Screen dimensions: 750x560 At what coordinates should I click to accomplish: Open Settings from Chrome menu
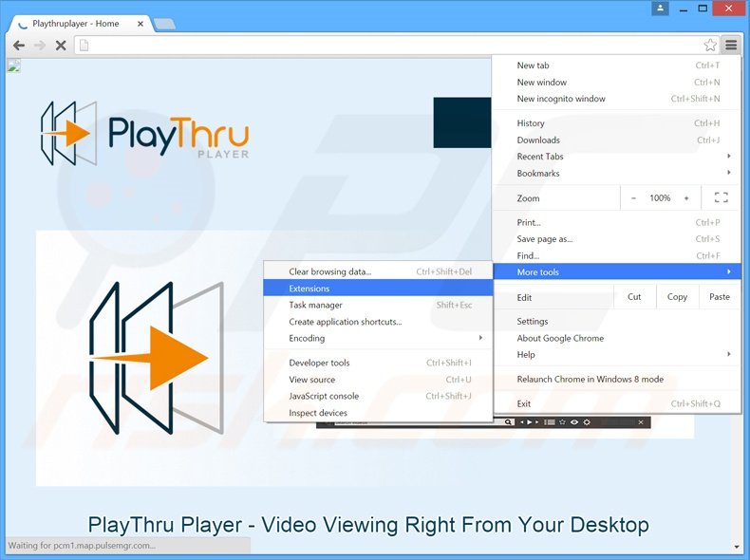click(x=533, y=322)
